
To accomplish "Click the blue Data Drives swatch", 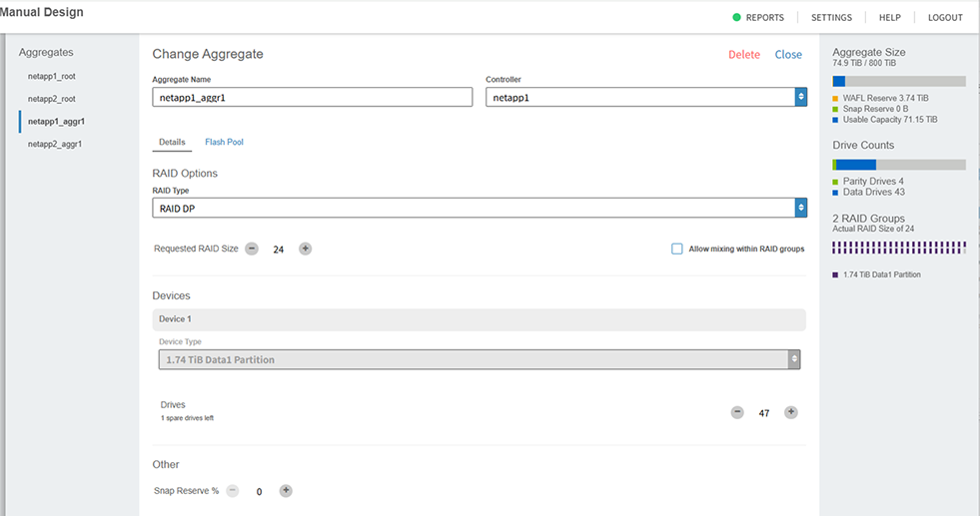I will pyautogui.click(x=835, y=193).
